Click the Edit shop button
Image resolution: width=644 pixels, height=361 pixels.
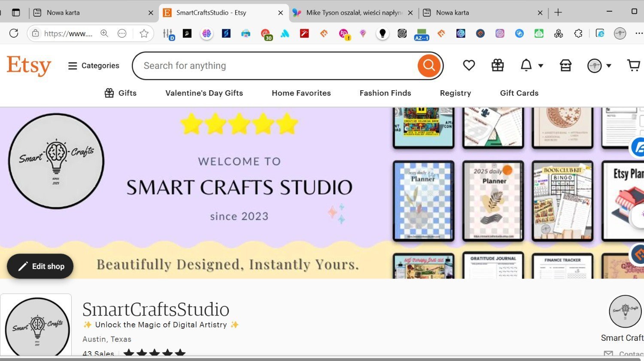pyautogui.click(x=40, y=266)
